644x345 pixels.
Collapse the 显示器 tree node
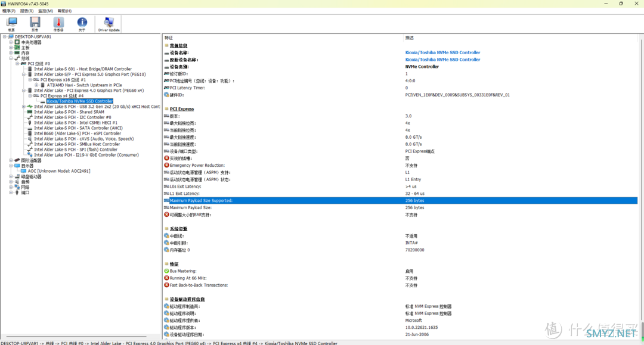[11, 165]
